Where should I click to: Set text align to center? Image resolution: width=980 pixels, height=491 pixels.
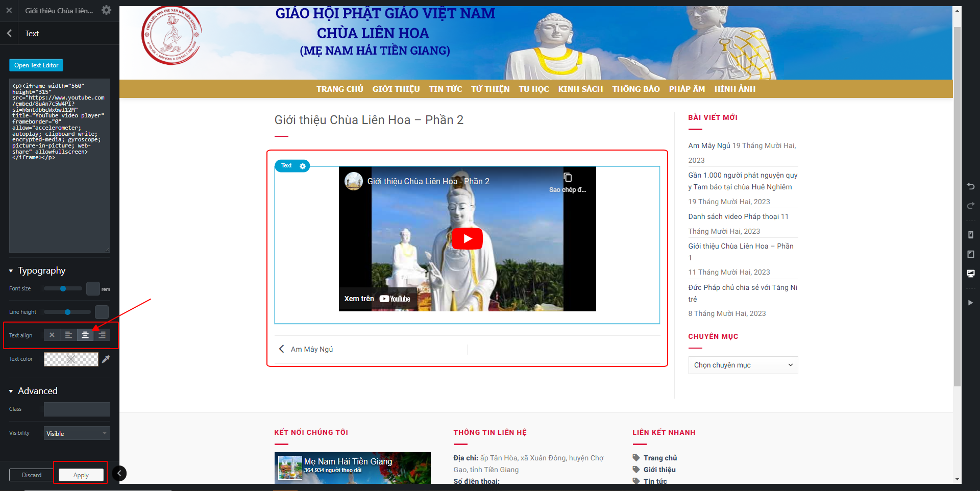(85, 335)
